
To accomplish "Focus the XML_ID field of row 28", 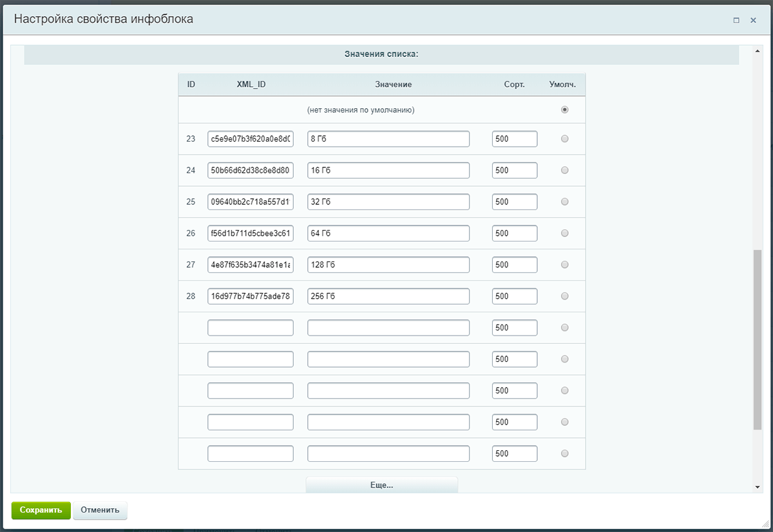I will pos(250,296).
